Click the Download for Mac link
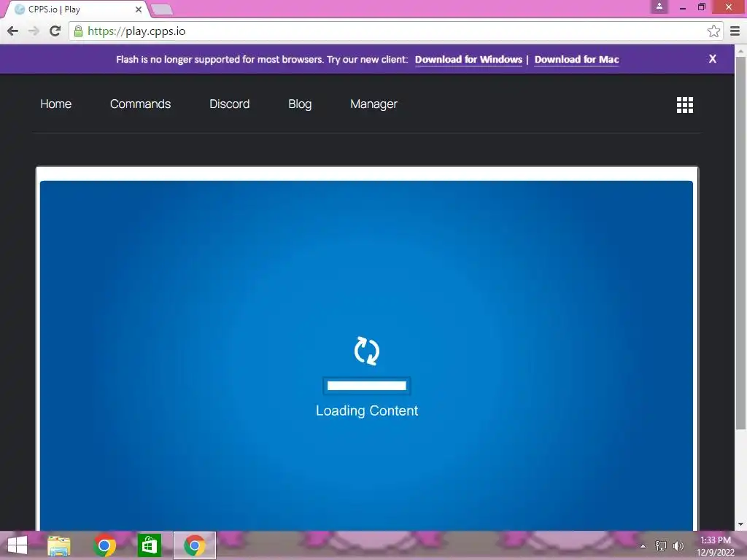 [576, 60]
